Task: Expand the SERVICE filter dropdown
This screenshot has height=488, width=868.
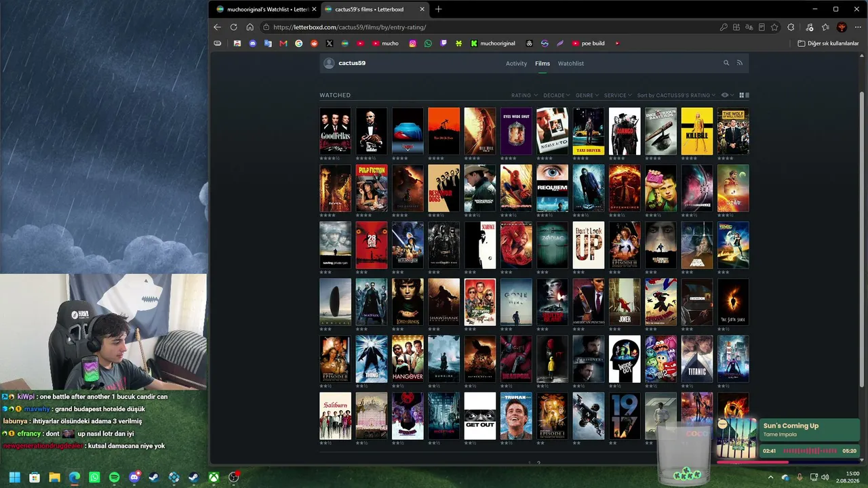Action: [618, 96]
